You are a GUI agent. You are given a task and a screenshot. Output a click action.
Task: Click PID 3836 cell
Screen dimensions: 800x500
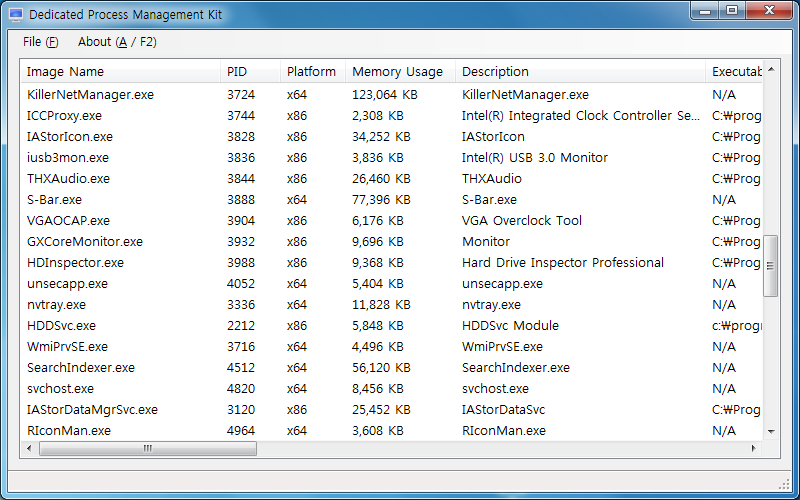241,158
